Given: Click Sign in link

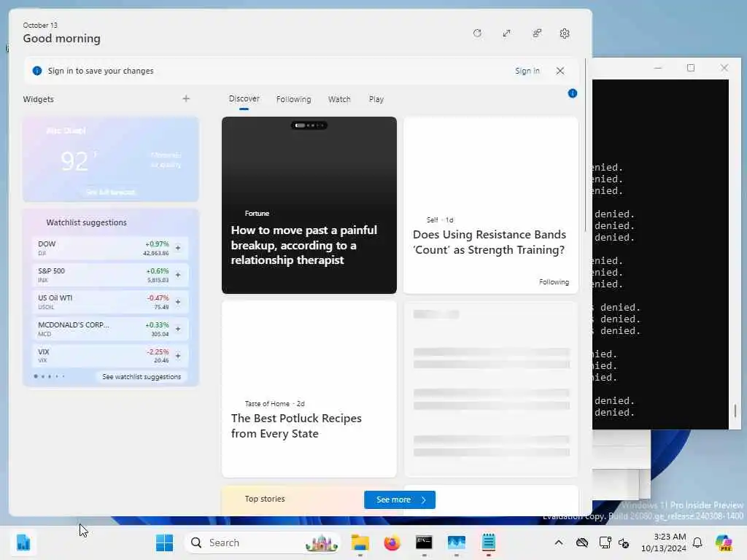Looking at the screenshot, I should tap(527, 71).
